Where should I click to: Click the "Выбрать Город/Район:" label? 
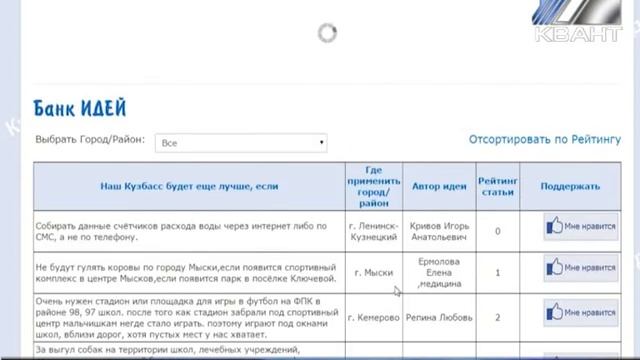pos(90,140)
